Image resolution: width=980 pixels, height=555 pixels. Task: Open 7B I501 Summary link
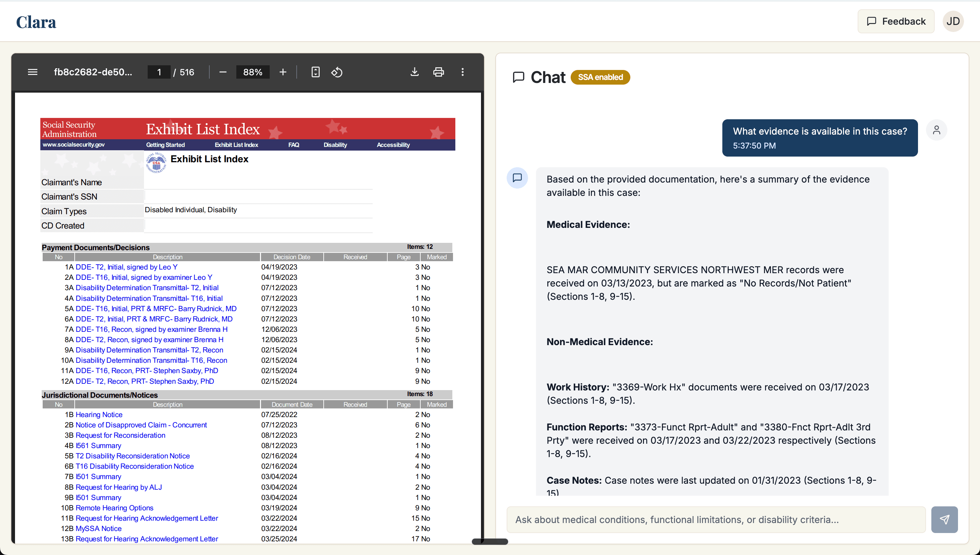click(x=98, y=476)
